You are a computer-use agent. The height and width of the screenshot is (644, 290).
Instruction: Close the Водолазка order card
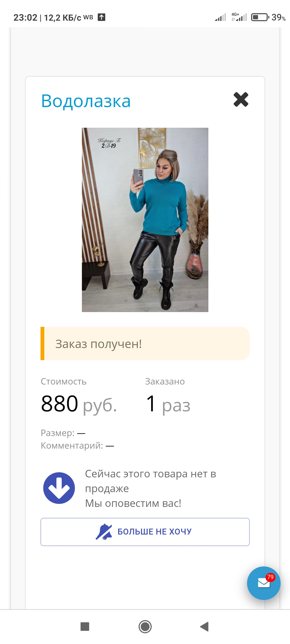[241, 100]
